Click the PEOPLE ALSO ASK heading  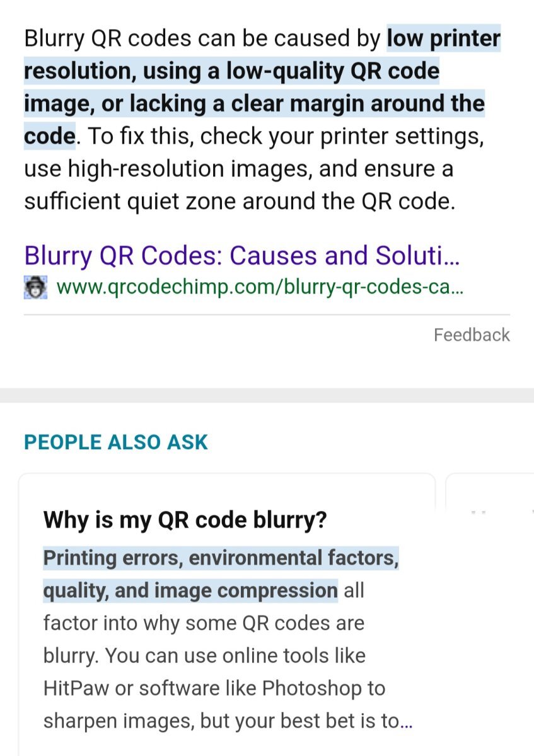pos(116,442)
